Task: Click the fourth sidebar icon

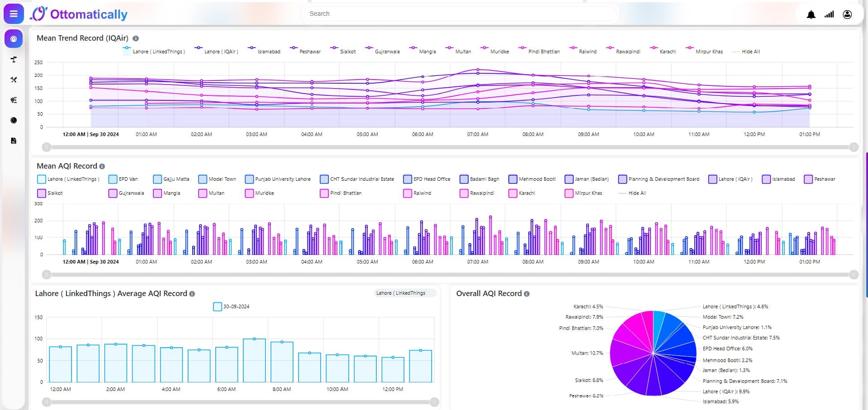Action: point(14,100)
